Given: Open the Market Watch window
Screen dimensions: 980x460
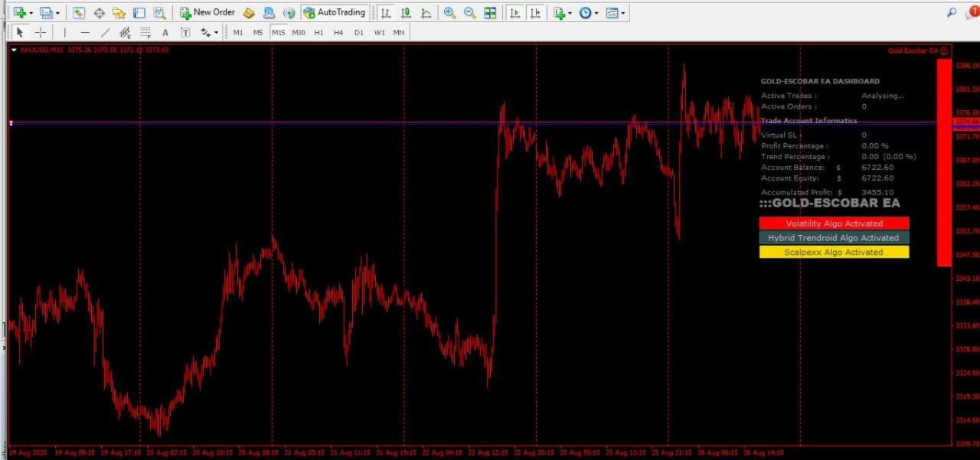Looking at the screenshot, I should tap(79, 13).
